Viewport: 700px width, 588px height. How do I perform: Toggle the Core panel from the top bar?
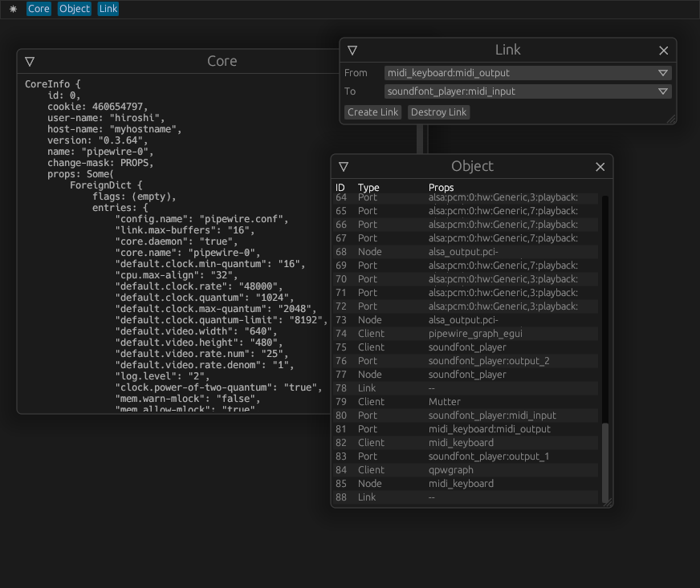pyautogui.click(x=38, y=9)
